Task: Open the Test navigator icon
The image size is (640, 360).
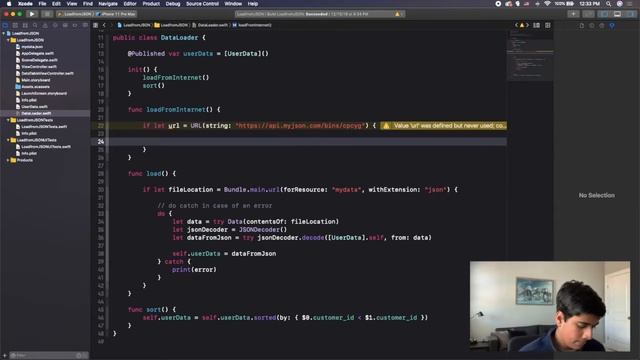Action: pos(55,25)
